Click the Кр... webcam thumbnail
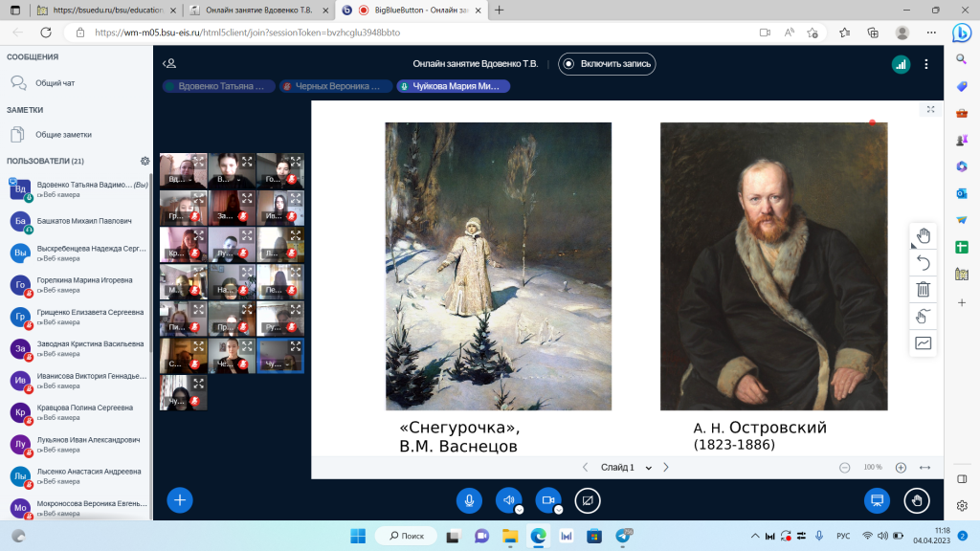The height and width of the screenshot is (551, 980). click(x=183, y=244)
